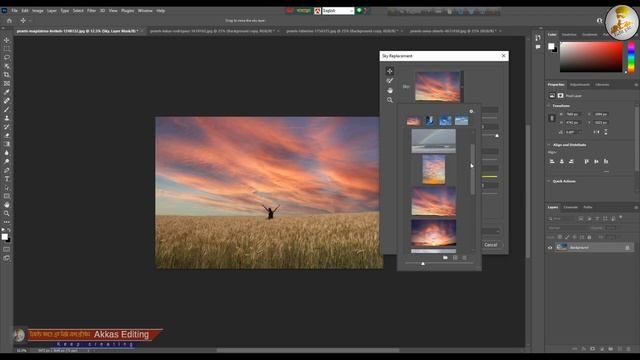Select the Lasso tool
The height and width of the screenshot is (360, 640).
[7, 57]
